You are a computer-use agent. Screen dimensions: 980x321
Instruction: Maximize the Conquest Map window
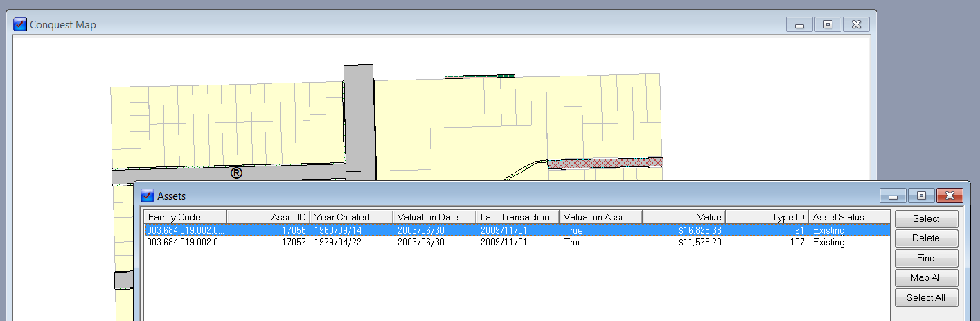pyautogui.click(x=828, y=25)
